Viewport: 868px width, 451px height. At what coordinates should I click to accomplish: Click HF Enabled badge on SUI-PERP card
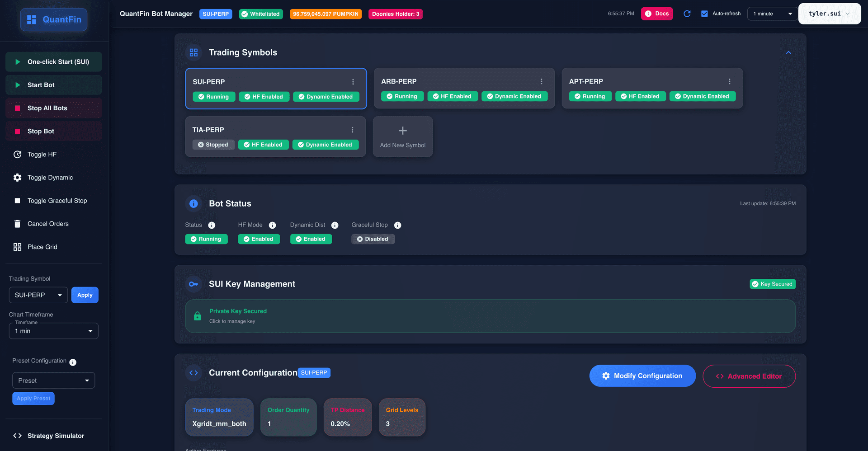tap(264, 97)
